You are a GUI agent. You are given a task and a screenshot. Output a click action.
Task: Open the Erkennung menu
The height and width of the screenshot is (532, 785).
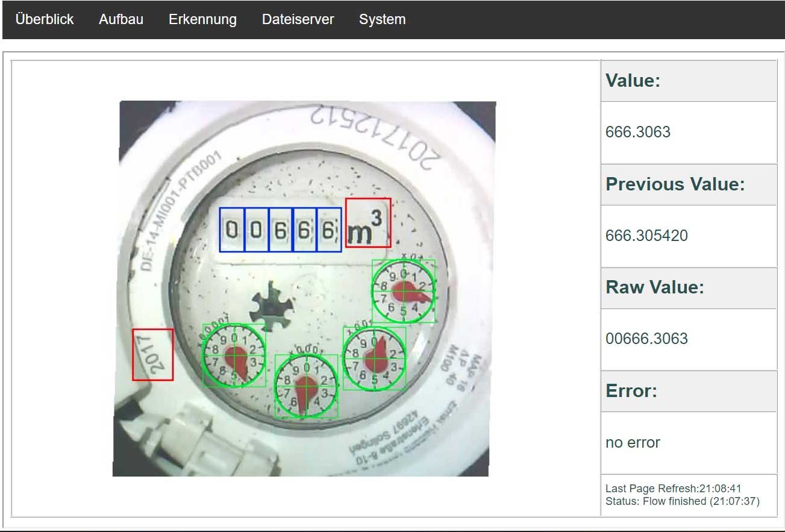[202, 19]
